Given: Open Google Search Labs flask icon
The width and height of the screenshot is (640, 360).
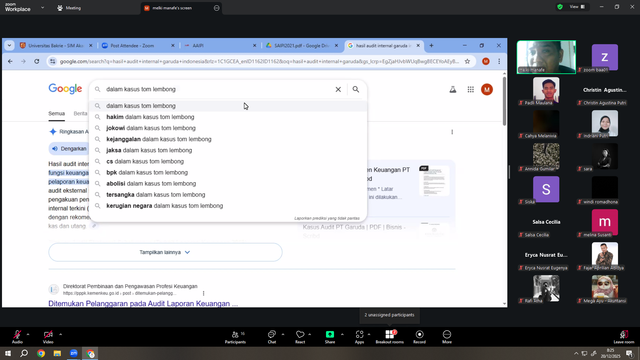Looking at the screenshot, I should [453, 89].
